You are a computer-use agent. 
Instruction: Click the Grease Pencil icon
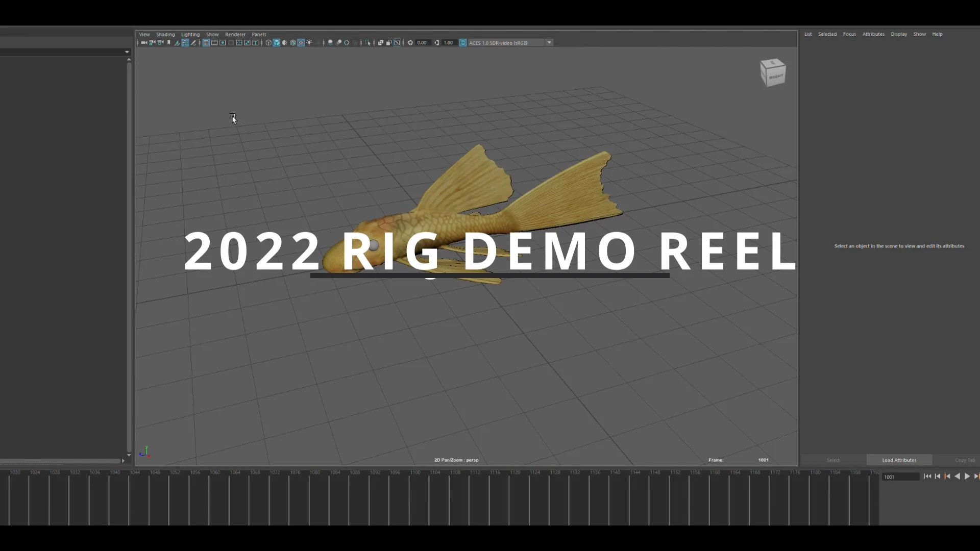193,43
